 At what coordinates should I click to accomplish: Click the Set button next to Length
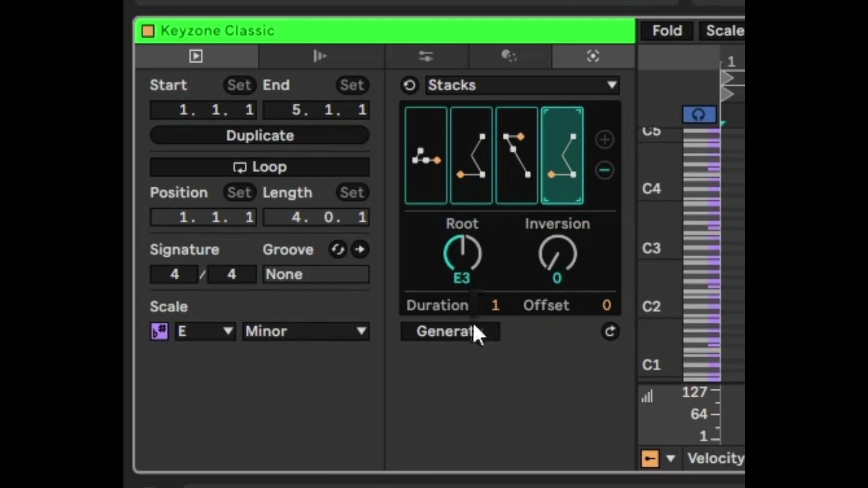coord(352,192)
